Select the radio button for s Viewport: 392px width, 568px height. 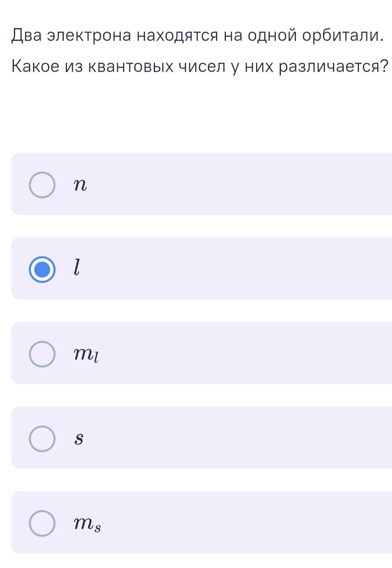(42, 439)
